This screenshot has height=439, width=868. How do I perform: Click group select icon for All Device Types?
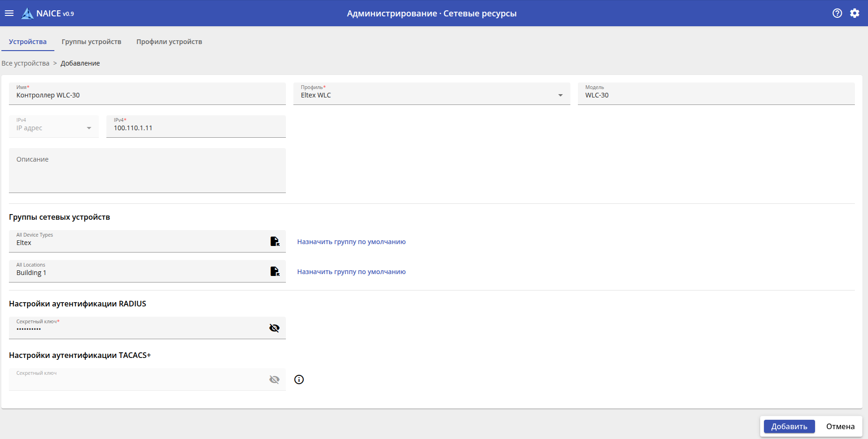(x=275, y=241)
